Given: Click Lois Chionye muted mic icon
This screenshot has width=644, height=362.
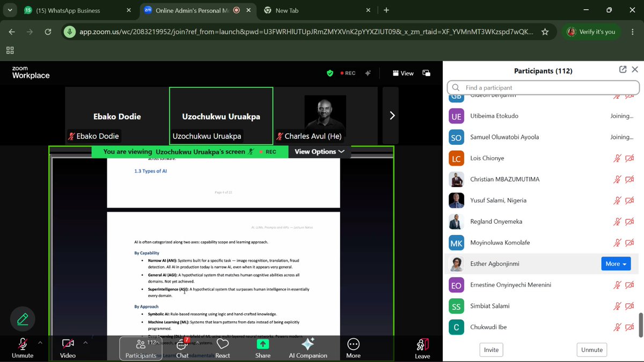Looking at the screenshot, I should coord(618,158).
